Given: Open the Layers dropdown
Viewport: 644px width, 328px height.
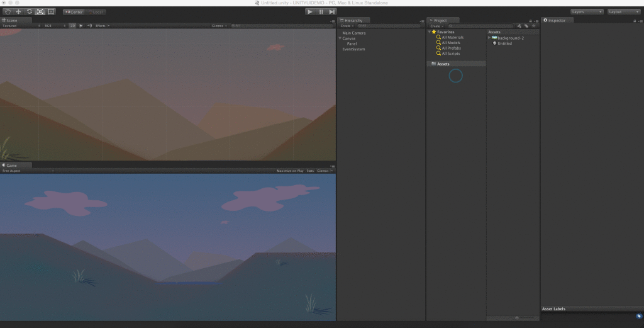Looking at the screenshot, I should coord(587,12).
